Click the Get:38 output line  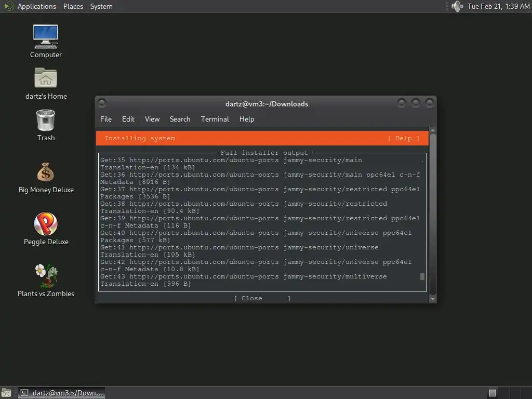coord(244,204)
